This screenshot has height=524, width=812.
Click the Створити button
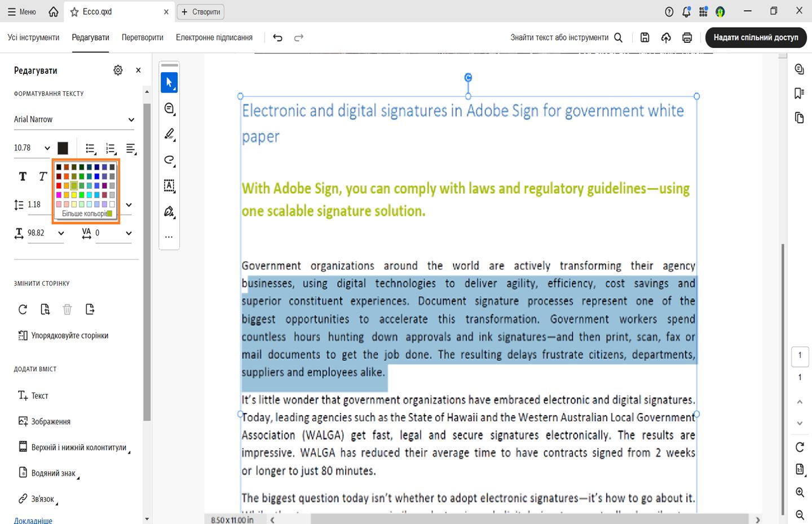(201, 12)
